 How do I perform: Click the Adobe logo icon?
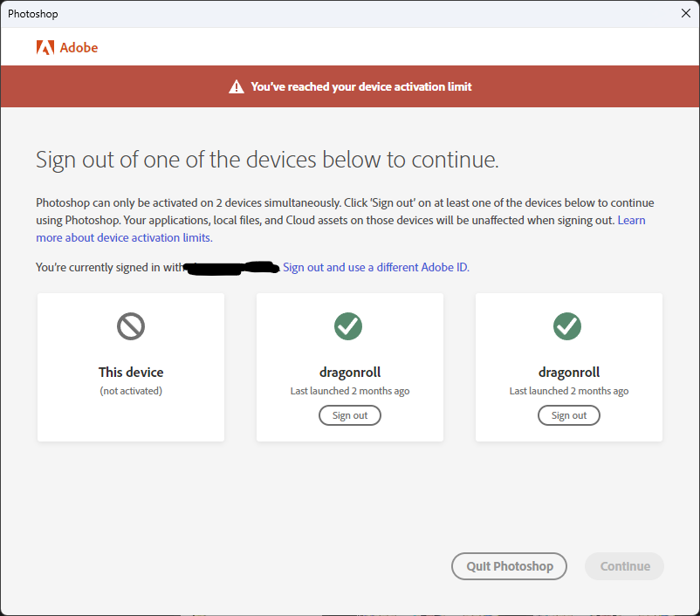pos(45,47)
